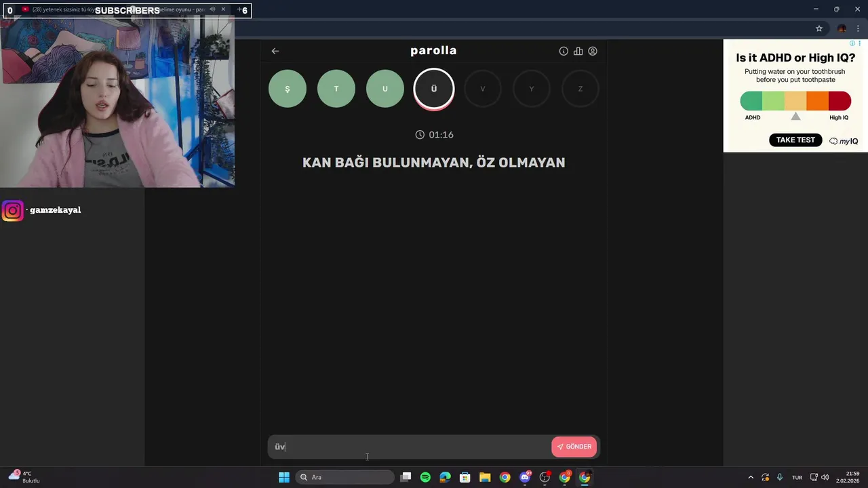The image size is (868, 488).
Task: Select the green T letter circle
Action: (336, 89)
